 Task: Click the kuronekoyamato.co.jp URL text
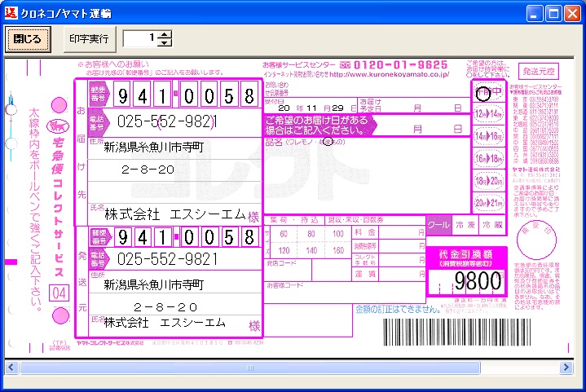click(x=389, y=75)
